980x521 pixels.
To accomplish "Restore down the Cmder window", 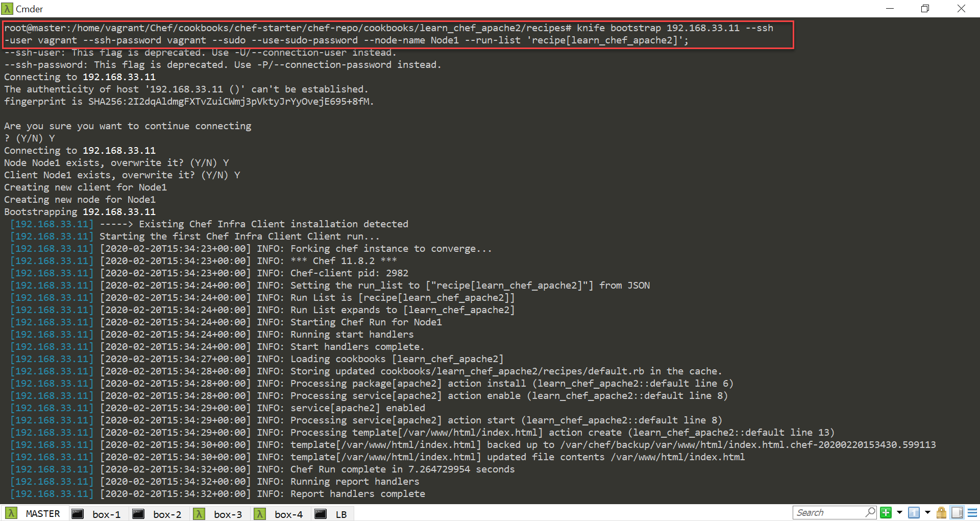I will (925, 9).
